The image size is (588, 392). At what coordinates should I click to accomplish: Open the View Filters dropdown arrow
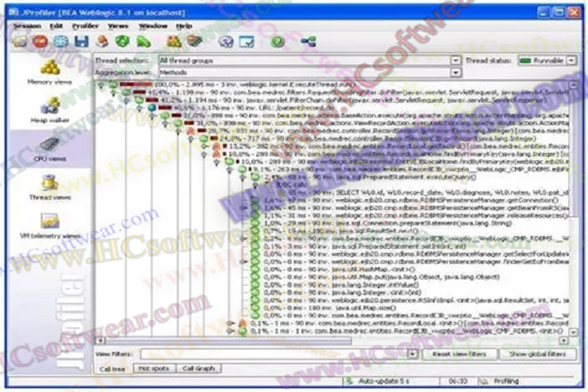tap(412, 354)
